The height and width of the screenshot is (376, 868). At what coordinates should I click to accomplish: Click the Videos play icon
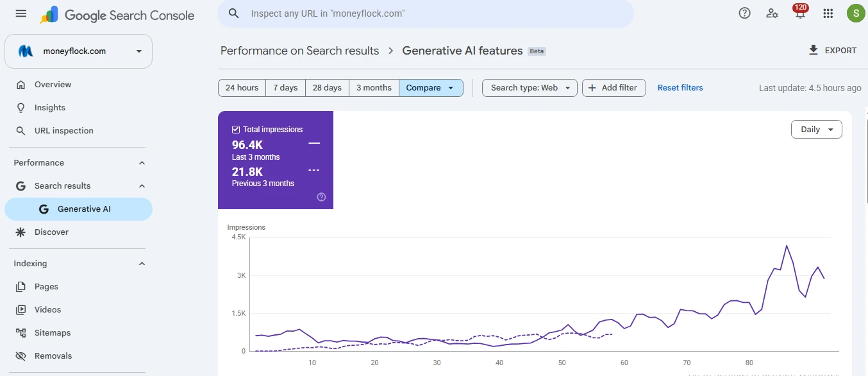pyautogui.click(x=21, y=310)
